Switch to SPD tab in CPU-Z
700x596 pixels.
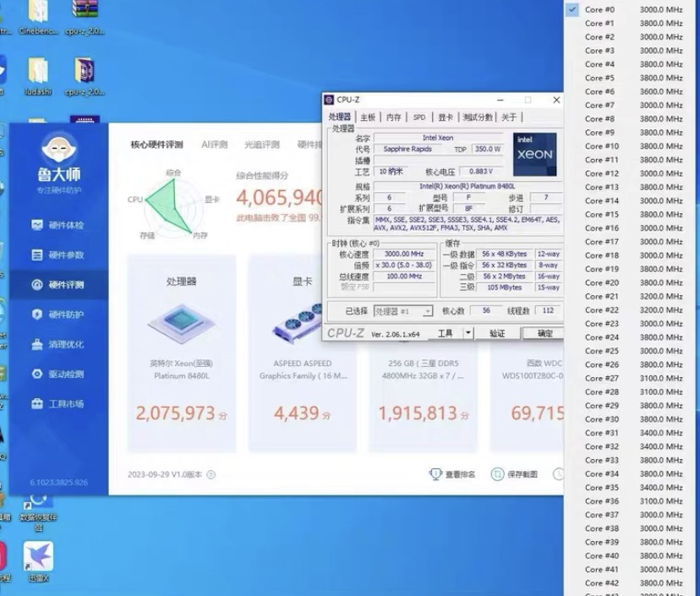point(419,118)
